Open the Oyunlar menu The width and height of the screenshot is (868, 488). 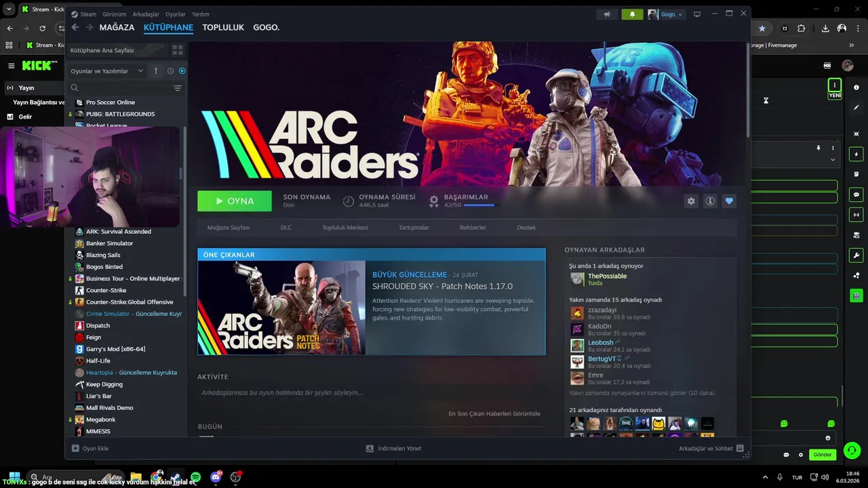[x=176, y=14]
